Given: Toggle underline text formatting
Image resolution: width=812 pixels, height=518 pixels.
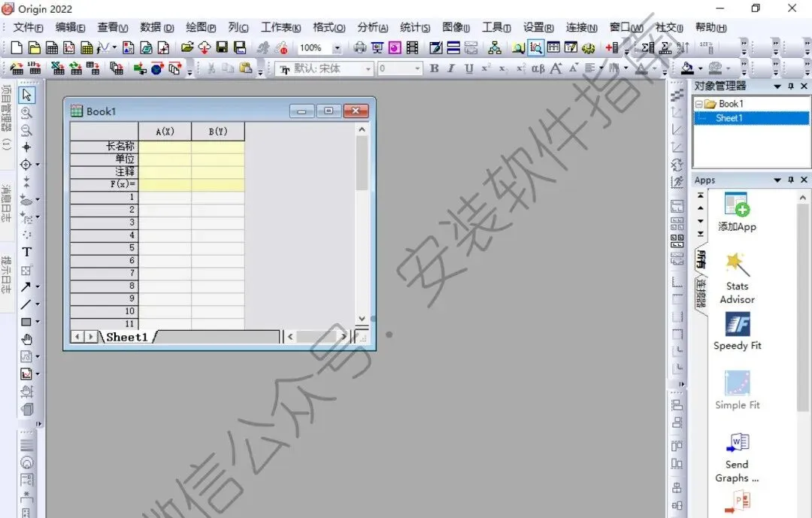Looking at the screenshot, I should pyautogui.click(x=468, y=68).
